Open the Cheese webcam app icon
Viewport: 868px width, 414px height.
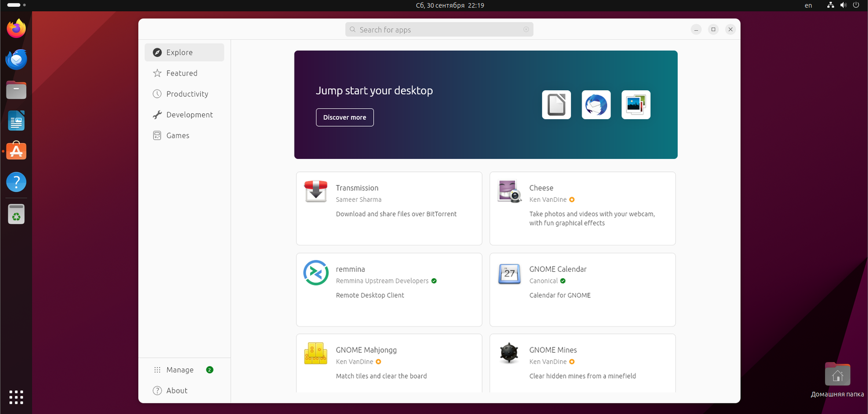tap(509, 191)
